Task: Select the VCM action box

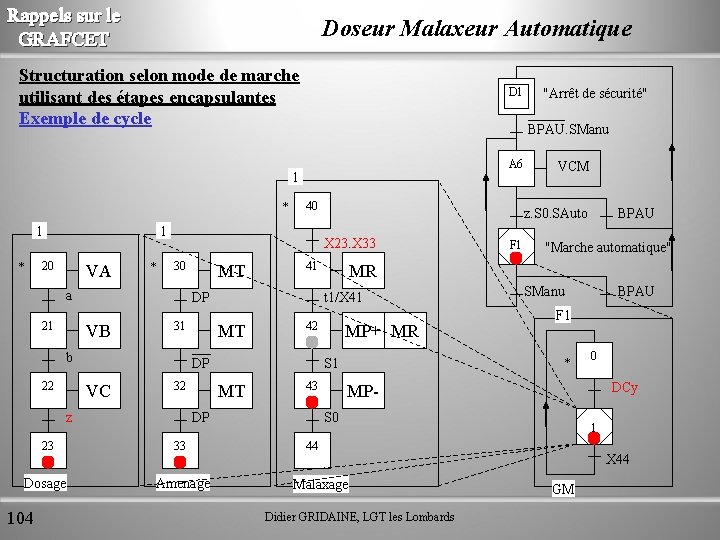Action: point(573,168)
